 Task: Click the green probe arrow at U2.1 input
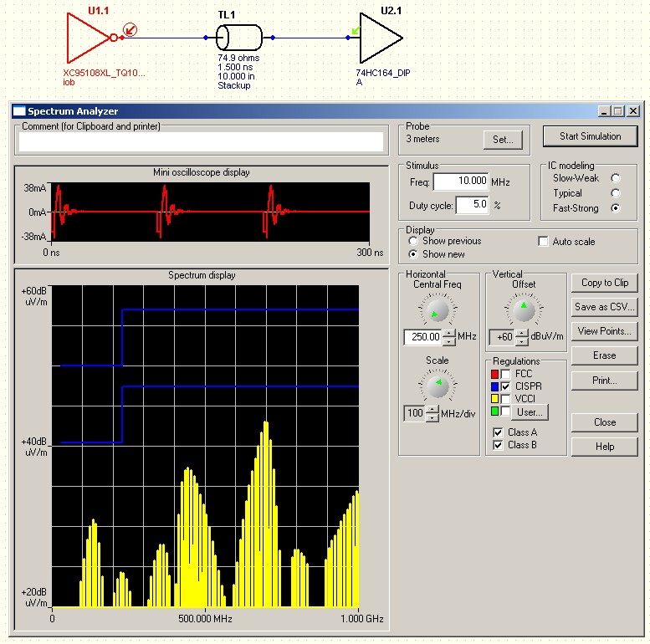click(356, 30)
